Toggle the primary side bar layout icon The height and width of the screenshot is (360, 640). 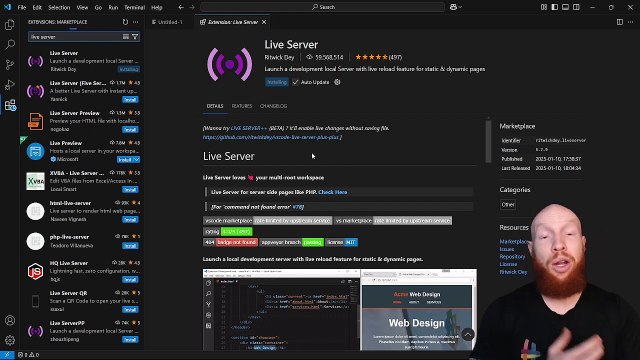pos(555,7)
